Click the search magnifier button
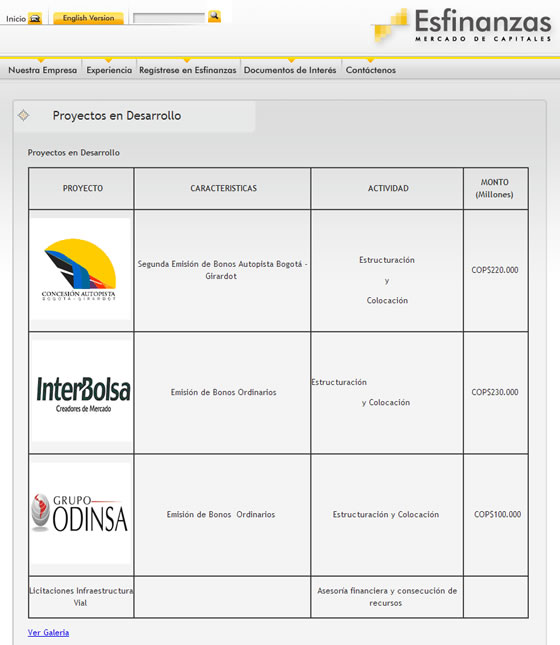The width and height of the screenshot is (560, 645). click(214, 16)
